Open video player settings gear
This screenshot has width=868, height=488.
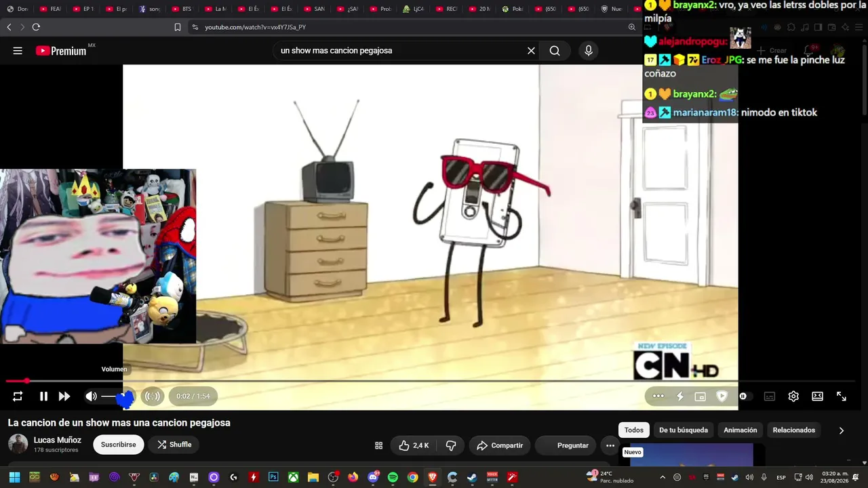tap(793, 396)
